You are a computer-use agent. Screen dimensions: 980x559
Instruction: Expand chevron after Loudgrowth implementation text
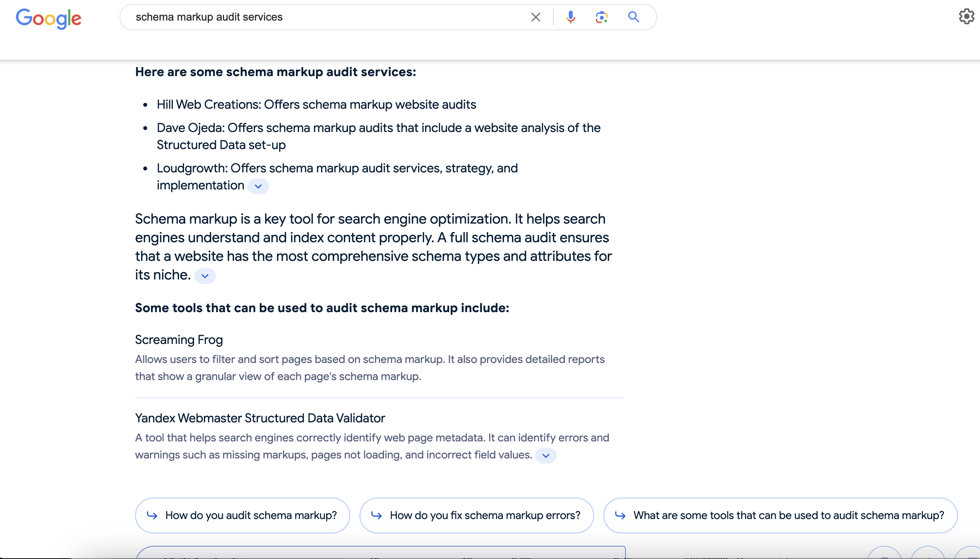(x=258, y=186)
